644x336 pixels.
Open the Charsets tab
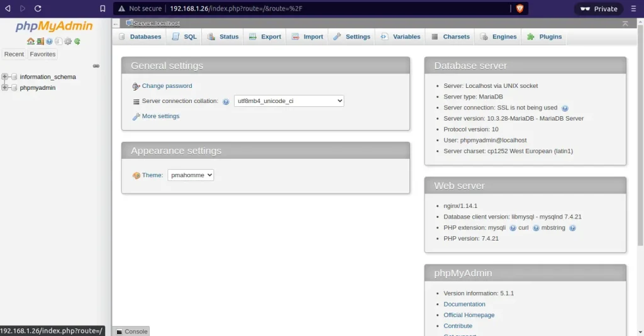[450, 36]
